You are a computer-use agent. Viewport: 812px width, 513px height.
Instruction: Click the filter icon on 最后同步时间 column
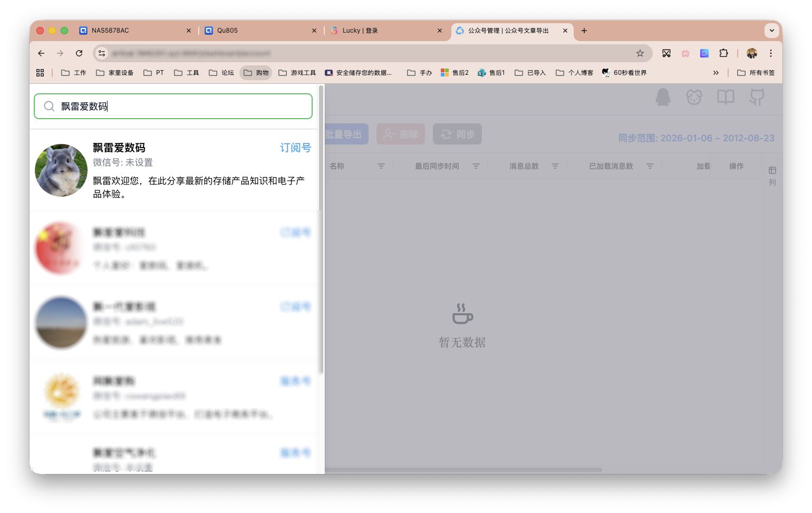(476, 166)
